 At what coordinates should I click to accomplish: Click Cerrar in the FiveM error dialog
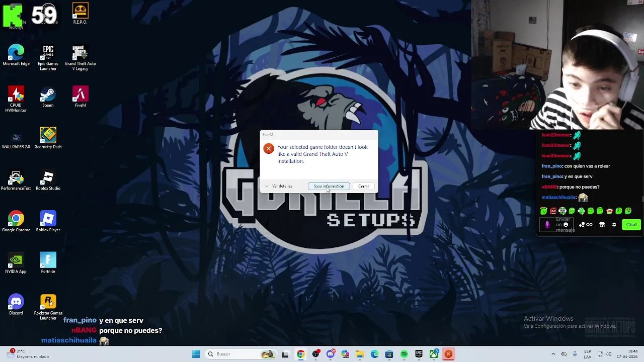click(x=363, y=187)
